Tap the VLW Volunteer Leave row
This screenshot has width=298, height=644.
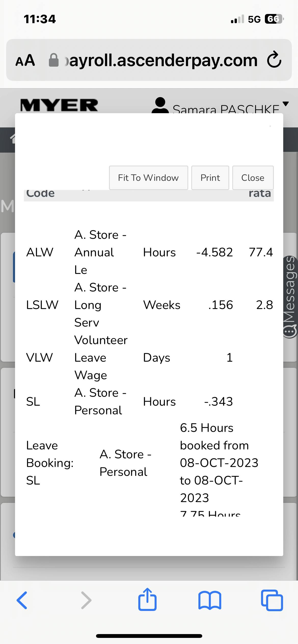point(149,358)
